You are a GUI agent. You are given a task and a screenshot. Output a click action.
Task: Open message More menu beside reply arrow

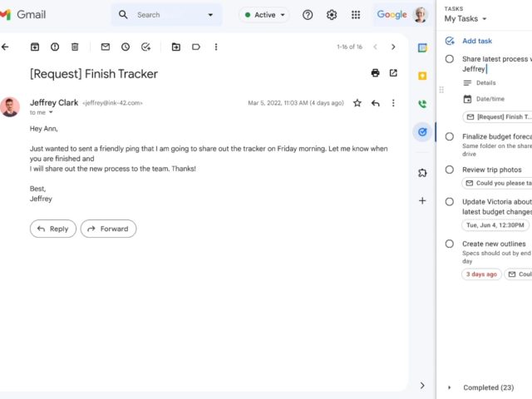pyautogui.click(x=393, y=103)
